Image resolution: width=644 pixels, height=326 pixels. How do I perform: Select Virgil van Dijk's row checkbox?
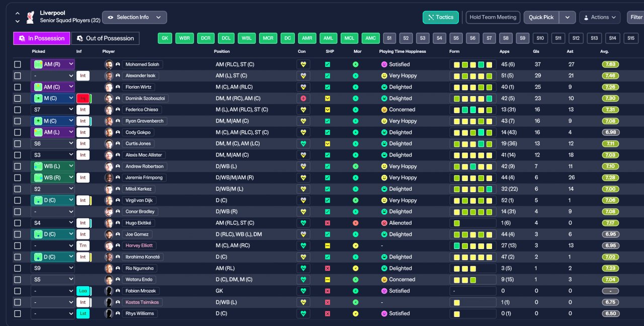tap(18, 200)
